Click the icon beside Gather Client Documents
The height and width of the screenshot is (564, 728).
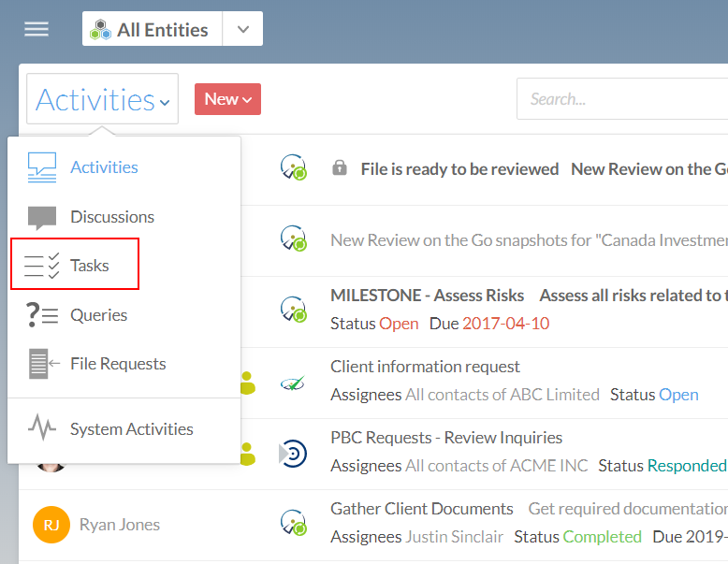[294, 523]
